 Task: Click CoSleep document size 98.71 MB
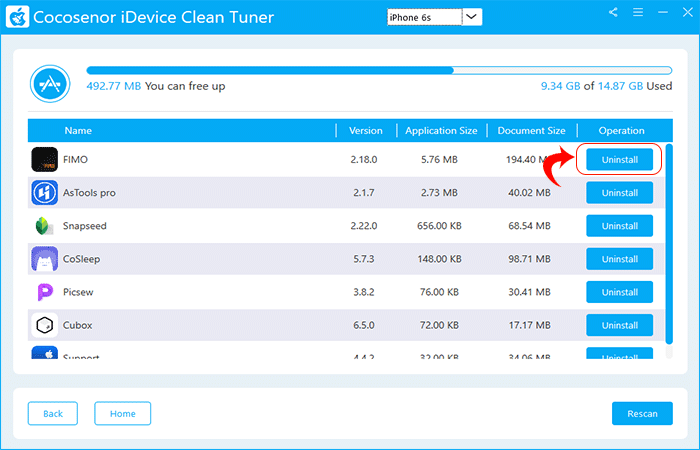click(x=529, y=258)
